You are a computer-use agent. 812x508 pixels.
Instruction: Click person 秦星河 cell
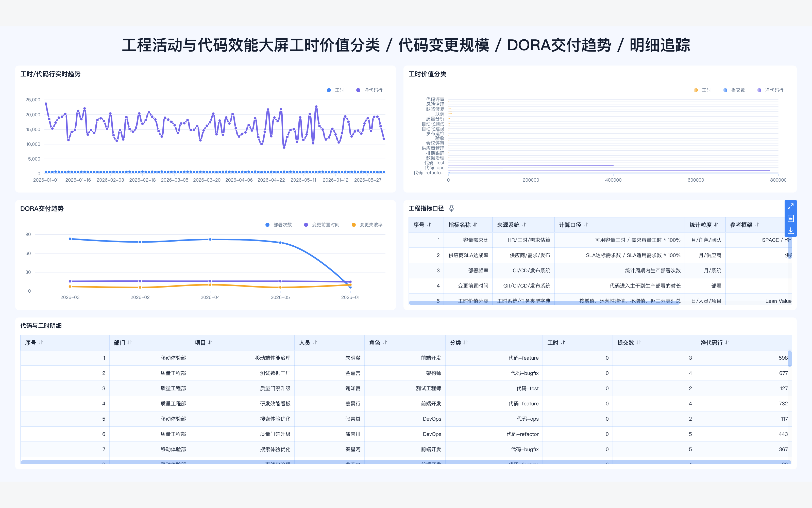click(330, 450)
